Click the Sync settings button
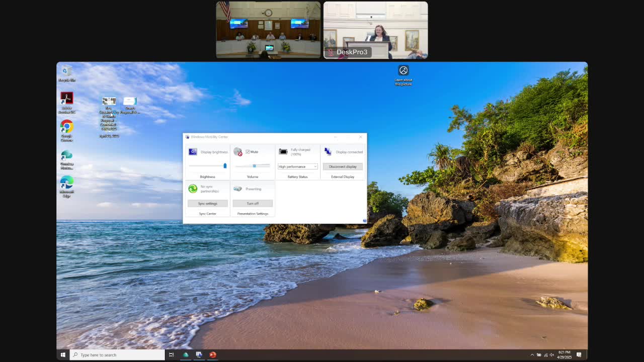644x362 pixels. pos(208,204)
